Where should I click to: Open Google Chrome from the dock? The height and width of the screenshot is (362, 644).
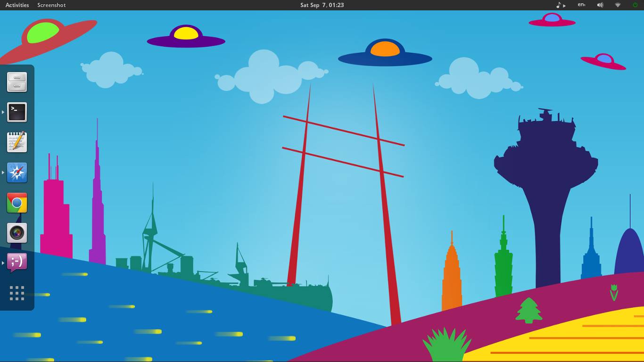click(x=17, y=203)
